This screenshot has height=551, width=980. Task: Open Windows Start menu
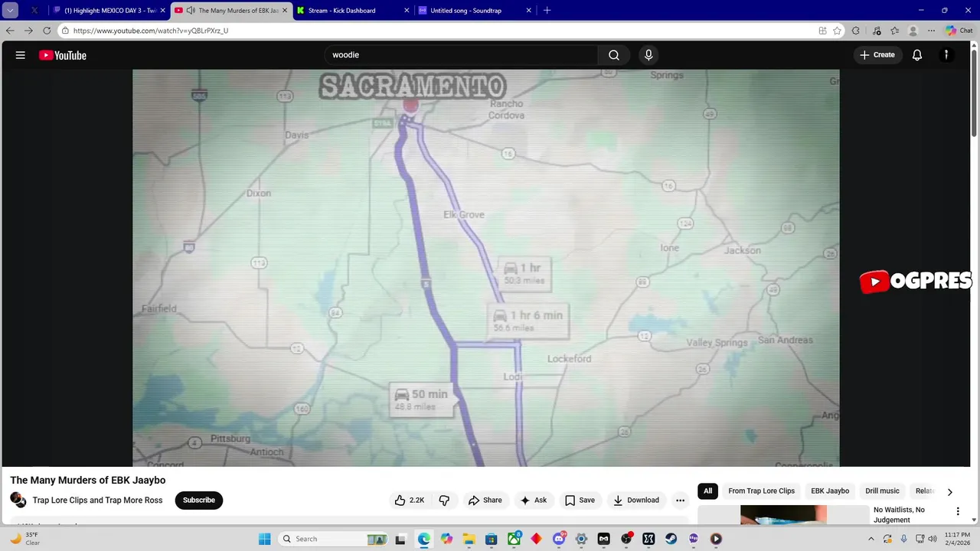pos(264,539)
